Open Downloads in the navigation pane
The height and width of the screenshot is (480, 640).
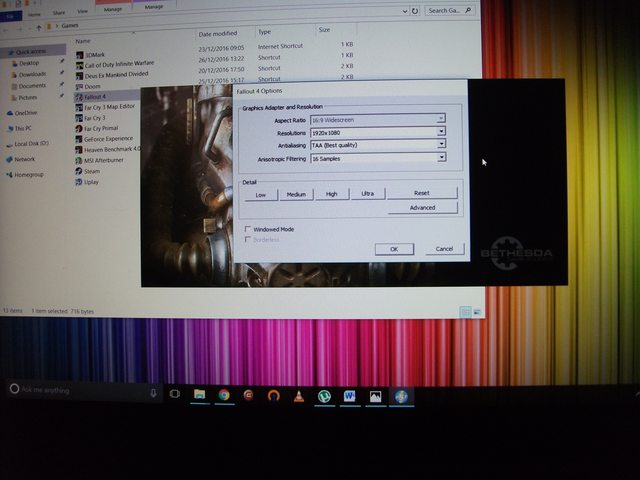[32, 74]
